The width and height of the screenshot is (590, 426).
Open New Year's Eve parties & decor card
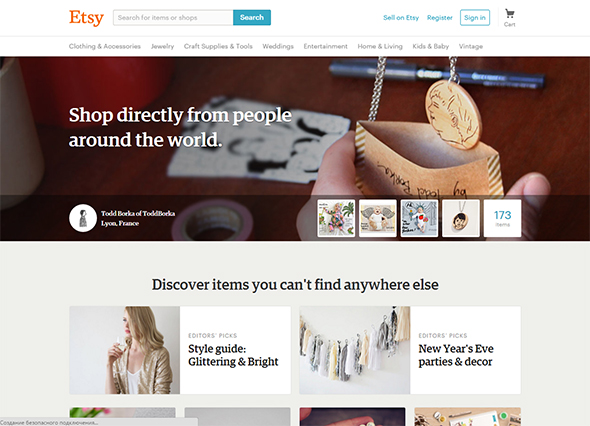pos(410,350)
